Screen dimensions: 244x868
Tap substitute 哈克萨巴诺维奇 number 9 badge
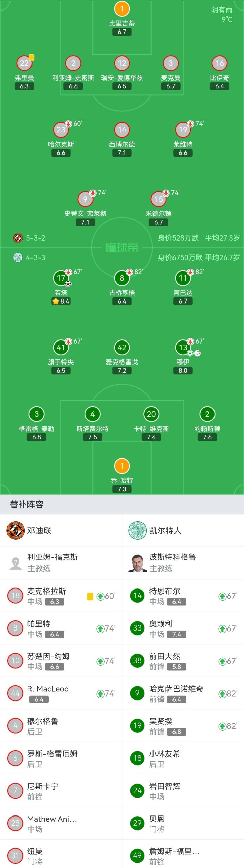[137, 693]
